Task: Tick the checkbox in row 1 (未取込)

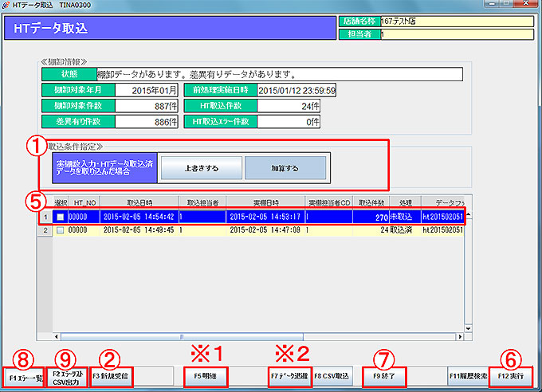Action: pos(59,217)
